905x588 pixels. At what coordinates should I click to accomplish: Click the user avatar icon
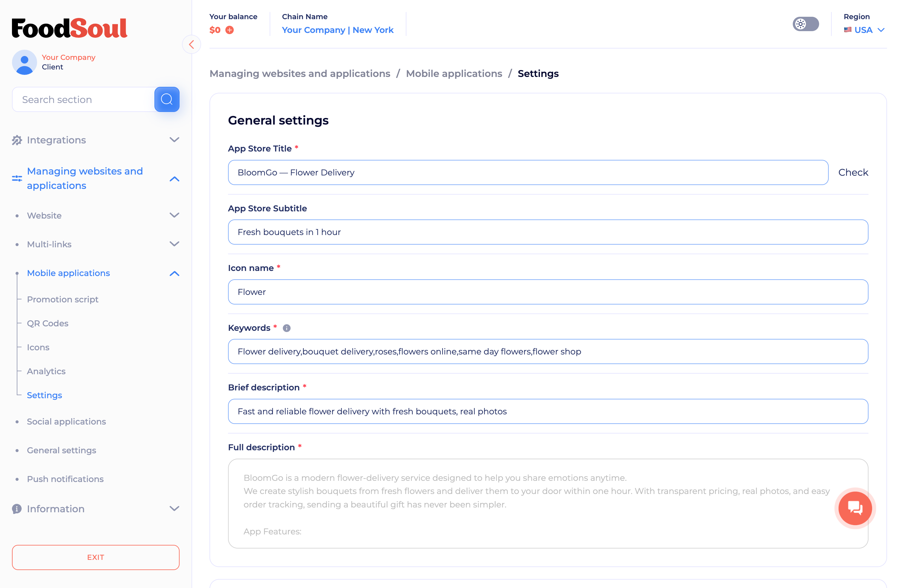tap(24, 62)
